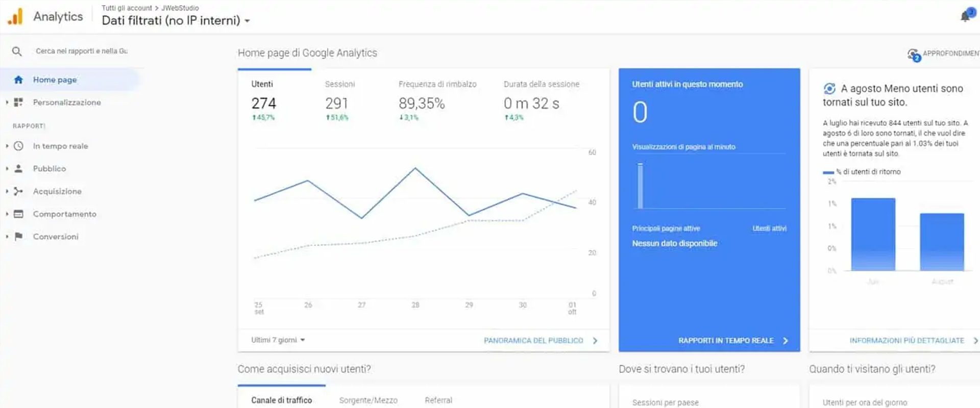Click the Acquisizione arrows icon
980x408 pixels.
coord(18,191)
